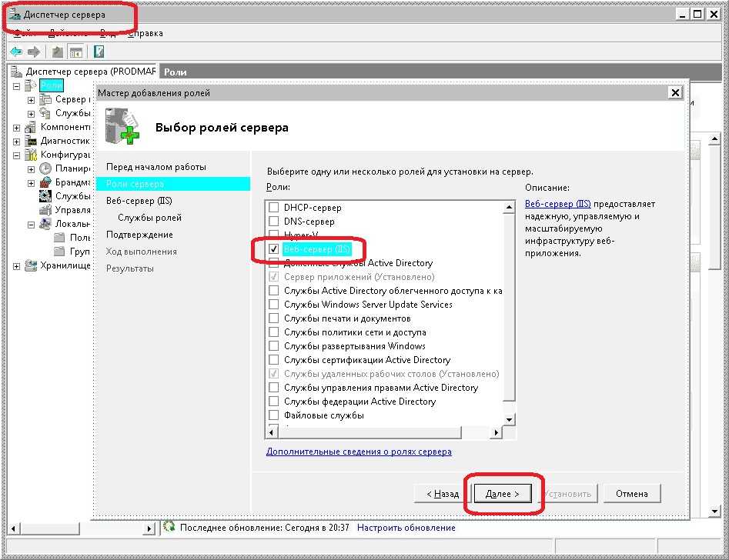Open Дополнительные сведения о ролях сервера link

(359, 452)
